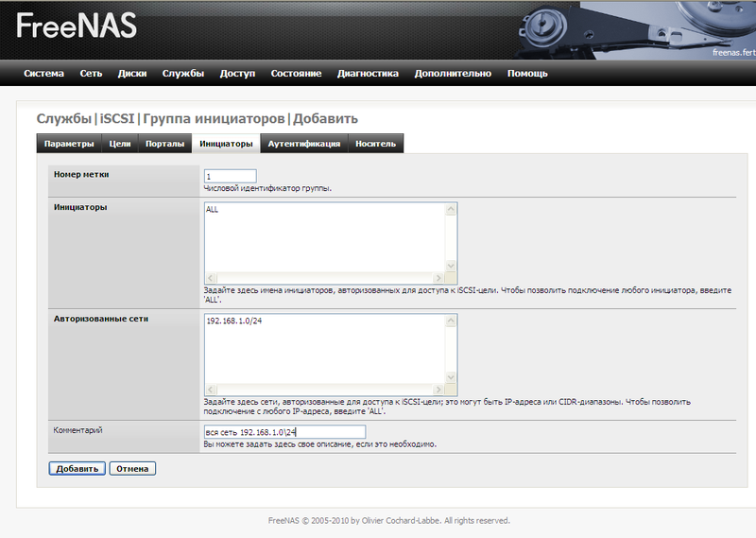The height and width of the screenshot is (538, 756).
Task: Switch to the Параметры tab
Action: pos(69,144)
